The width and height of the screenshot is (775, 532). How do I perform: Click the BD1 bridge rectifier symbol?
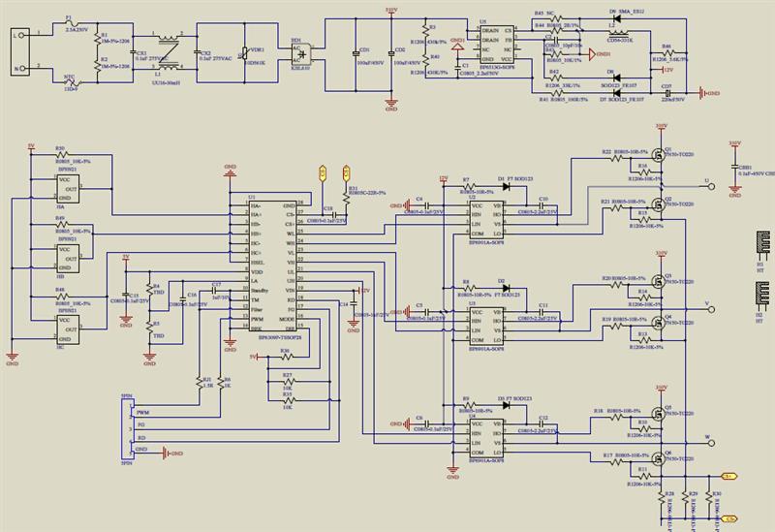pyautogui.click(x=301, y=54)
